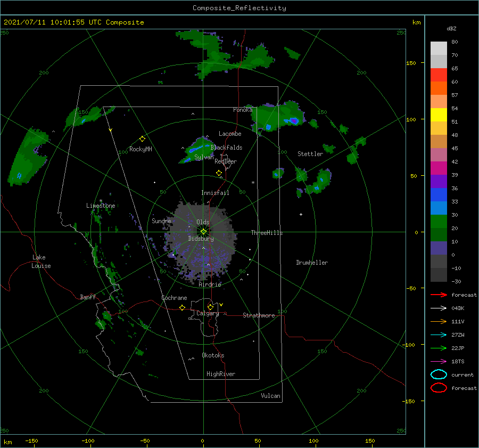Select the 42 dBZ magenta color swatch
This screenshot has height=448, width=479.
tap(439, 168)
